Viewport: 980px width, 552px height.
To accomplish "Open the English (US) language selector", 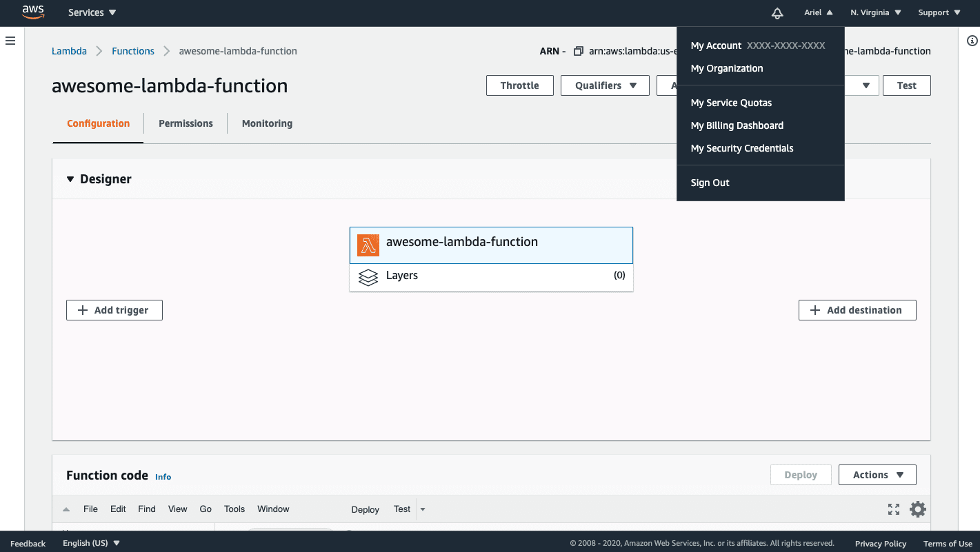I will pyautogui.click(x=91, y=543).
